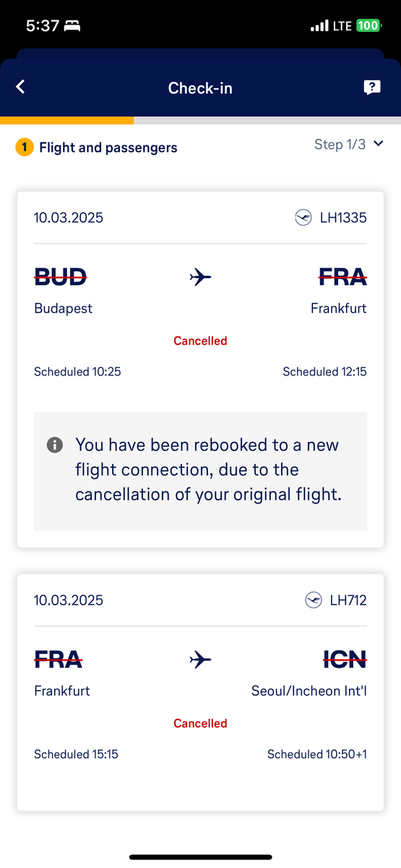This screenshot has height=868, width=401.
Task: Tap the LH712 flight number
Action: pos(348,600)
